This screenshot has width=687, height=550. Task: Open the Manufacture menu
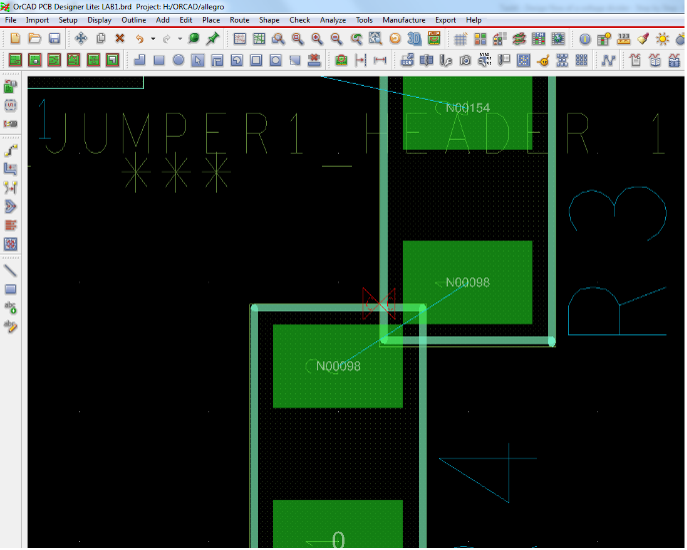click(403, 20)
